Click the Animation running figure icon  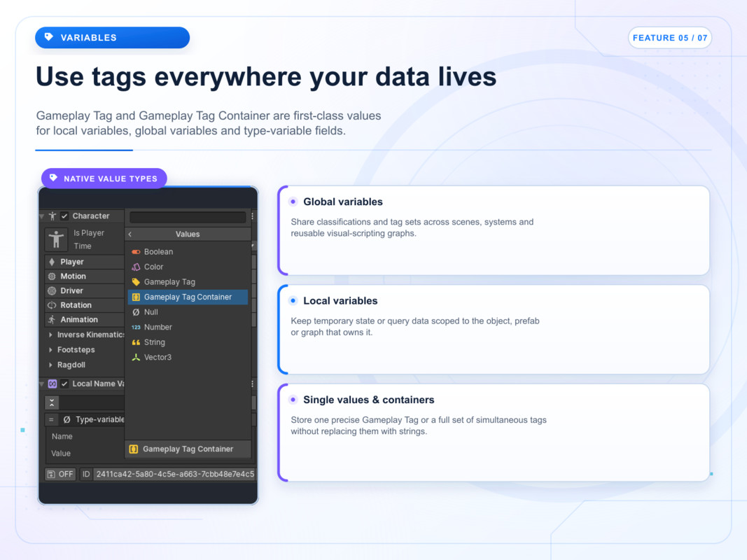[x=52, y=319]
